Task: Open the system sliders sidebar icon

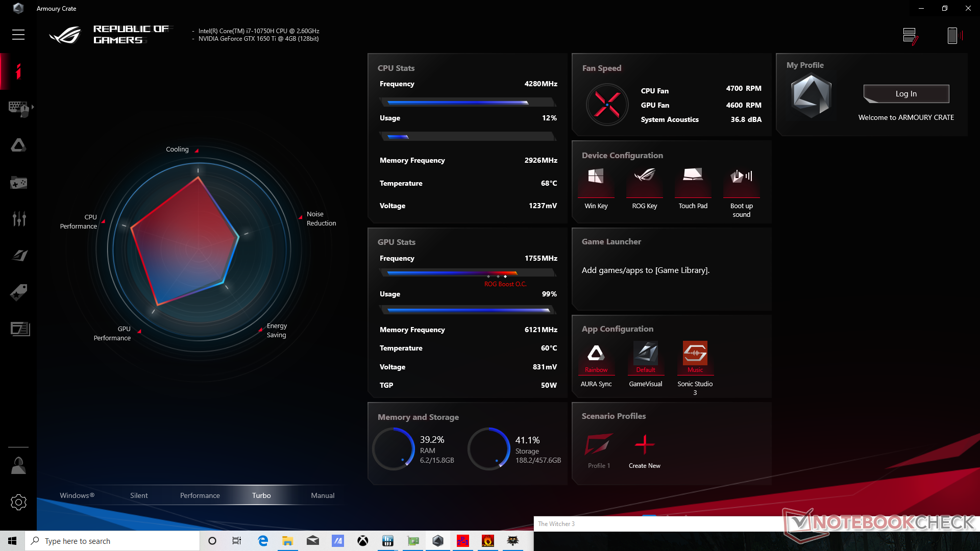Action: click(18, 219)
